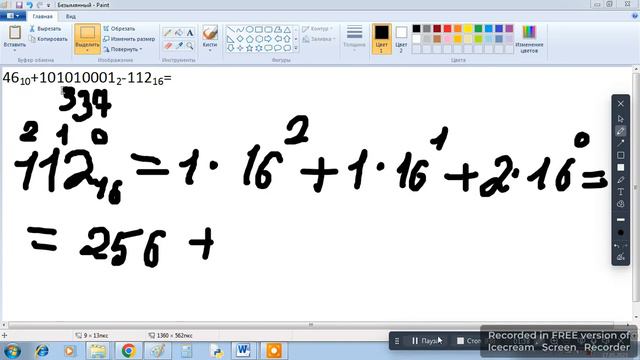
Task: Open Google Chrome from taskbar
Action: coord(128,351)
